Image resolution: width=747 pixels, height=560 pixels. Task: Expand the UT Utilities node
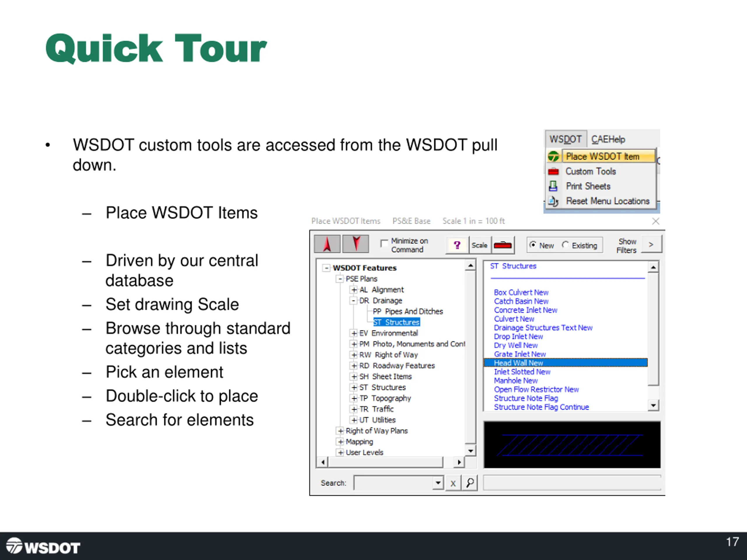point(354,420)
